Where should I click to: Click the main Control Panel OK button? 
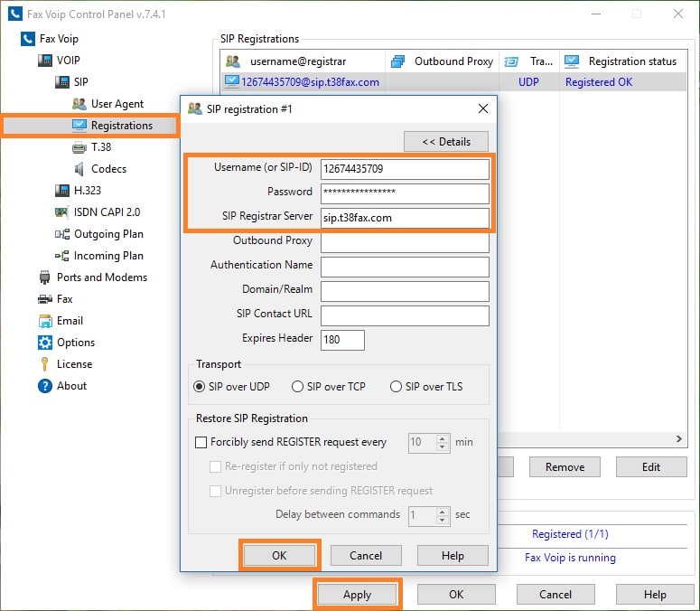[x=456, y=595]
